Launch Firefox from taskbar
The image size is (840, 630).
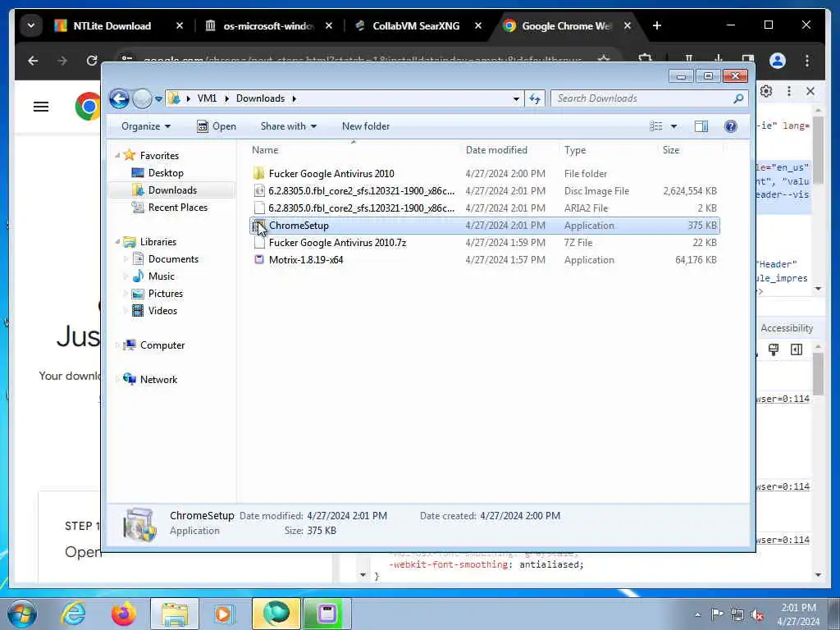[124, 614]
